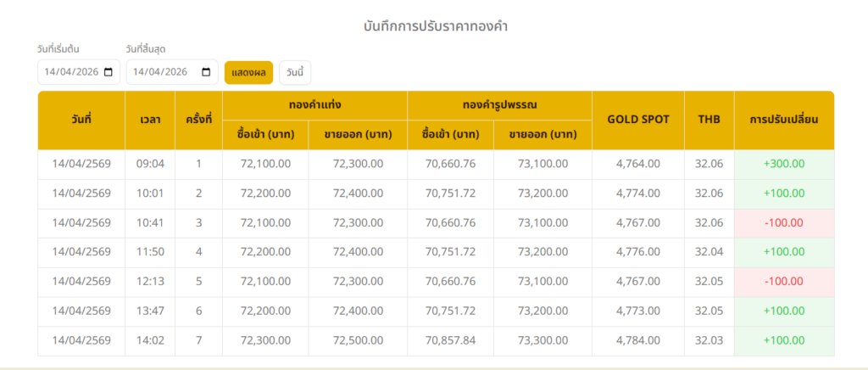Click the แสดงผล button
The height and width of the screenshot is (370, 868).
(248, 72)
